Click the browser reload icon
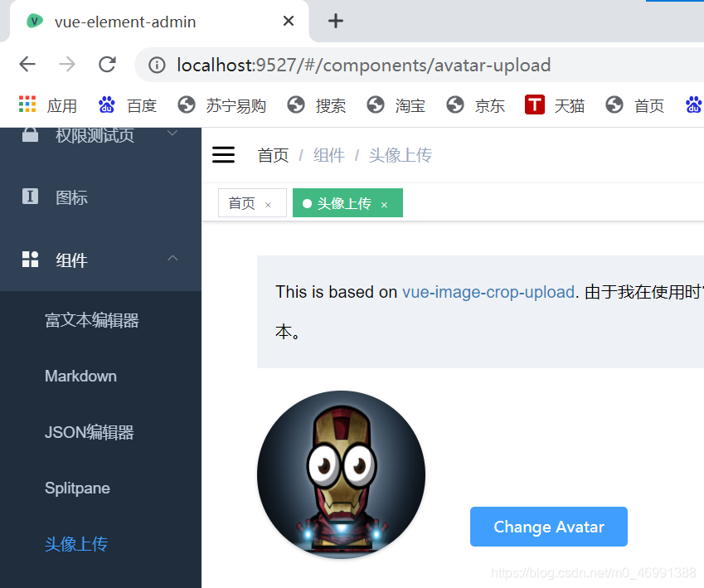 [x=107, y=65]
